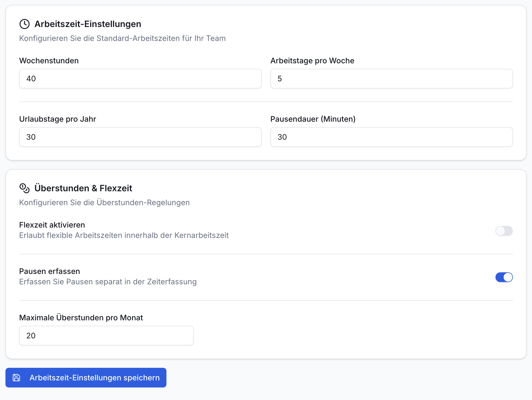Viewport: 532px width, 400px height.
Task: Click the Arbeitstage pro Woche field
Action: click(391, 79)
